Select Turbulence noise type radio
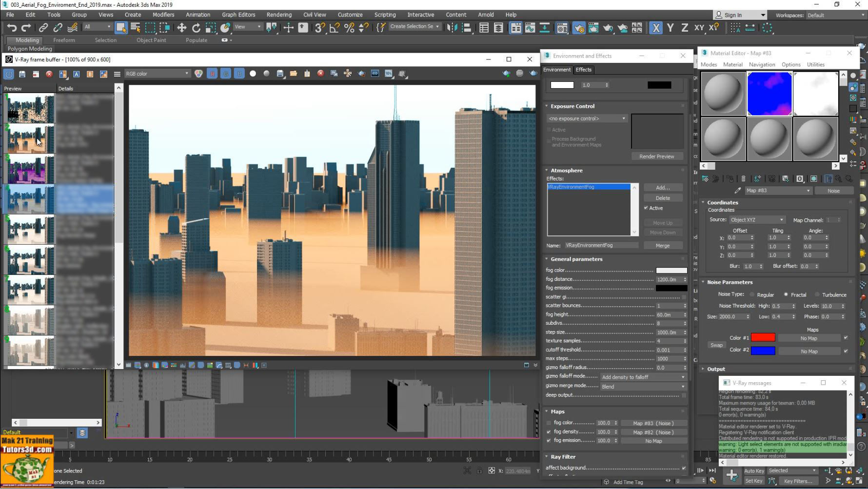The height and width of the screenshot is (489, 868). tap(817, 295)
